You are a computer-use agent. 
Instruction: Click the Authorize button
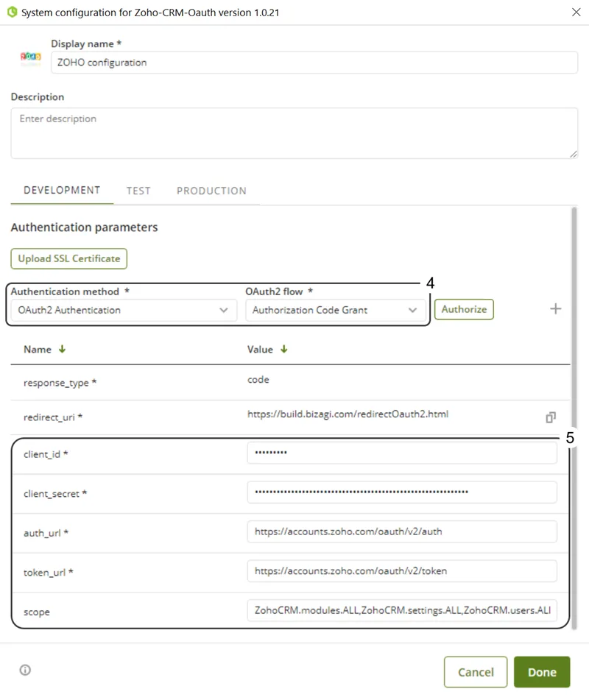(464, 309)
